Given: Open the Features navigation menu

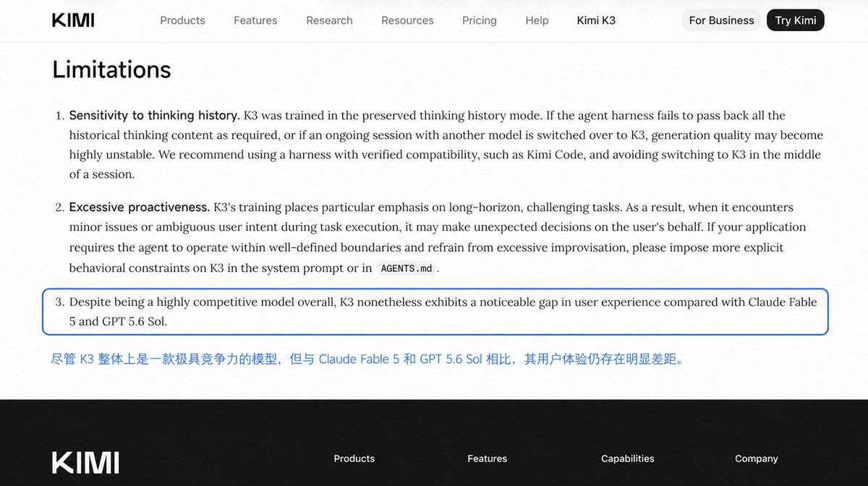Looking at the screenshot, I should [255, 20].
